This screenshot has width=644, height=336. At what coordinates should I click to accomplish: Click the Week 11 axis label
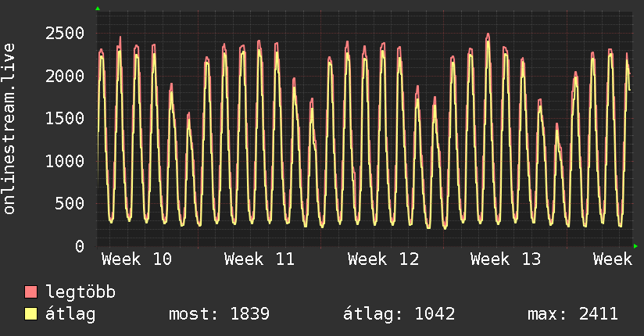[x=259, y=259]
